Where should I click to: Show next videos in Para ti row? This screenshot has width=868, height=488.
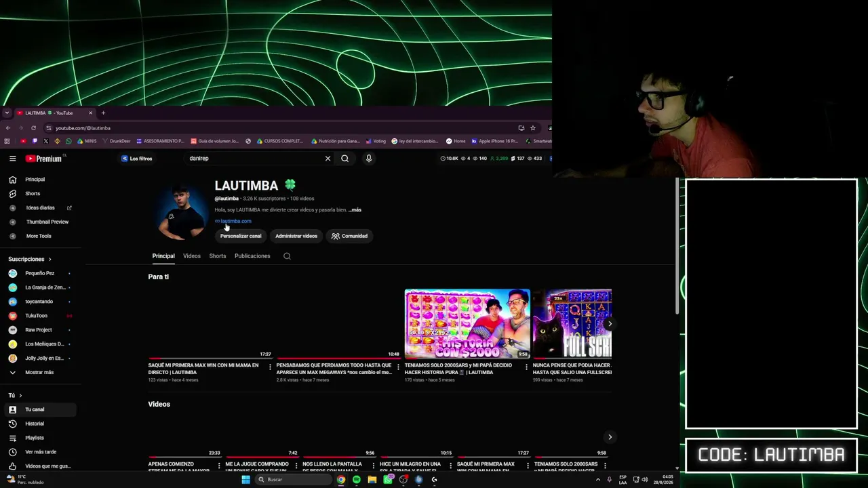click(x=610, y=324)
